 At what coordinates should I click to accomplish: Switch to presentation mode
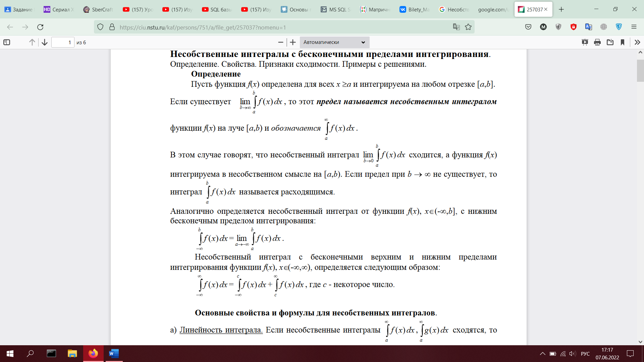tap(585, 42)
